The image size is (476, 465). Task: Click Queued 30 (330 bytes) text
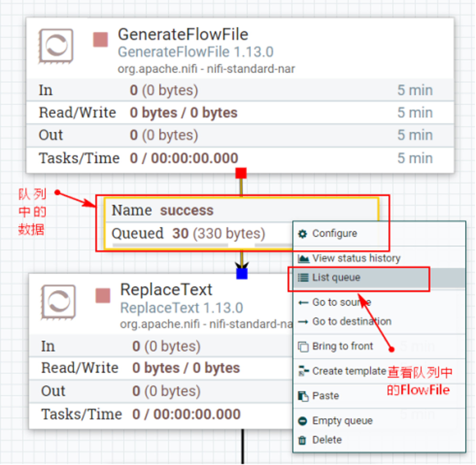pos(189,234)
